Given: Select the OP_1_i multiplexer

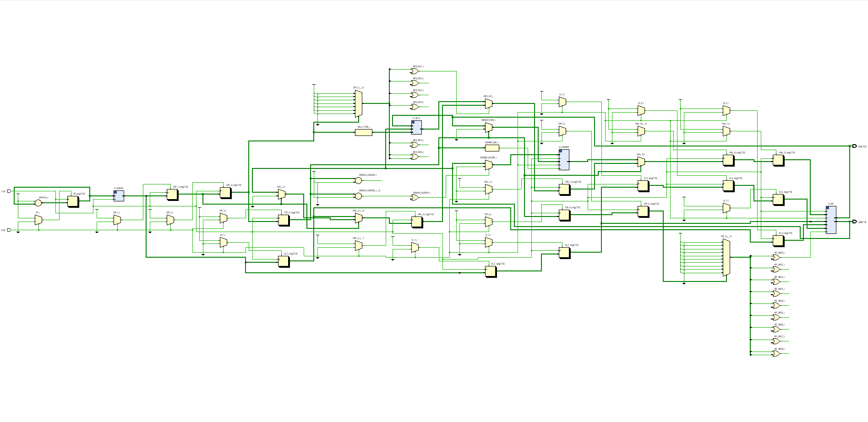Looking at the screenshot, I should (117, 220).
